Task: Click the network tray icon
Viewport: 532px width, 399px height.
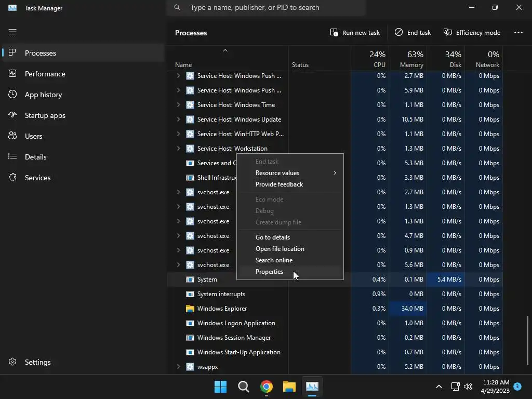Action: (x=455, y=387)
